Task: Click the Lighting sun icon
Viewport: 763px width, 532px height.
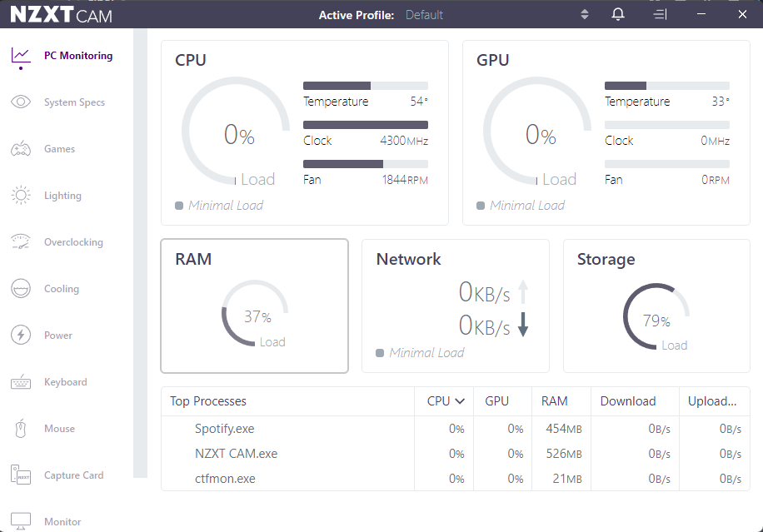Action: (21, 196)
